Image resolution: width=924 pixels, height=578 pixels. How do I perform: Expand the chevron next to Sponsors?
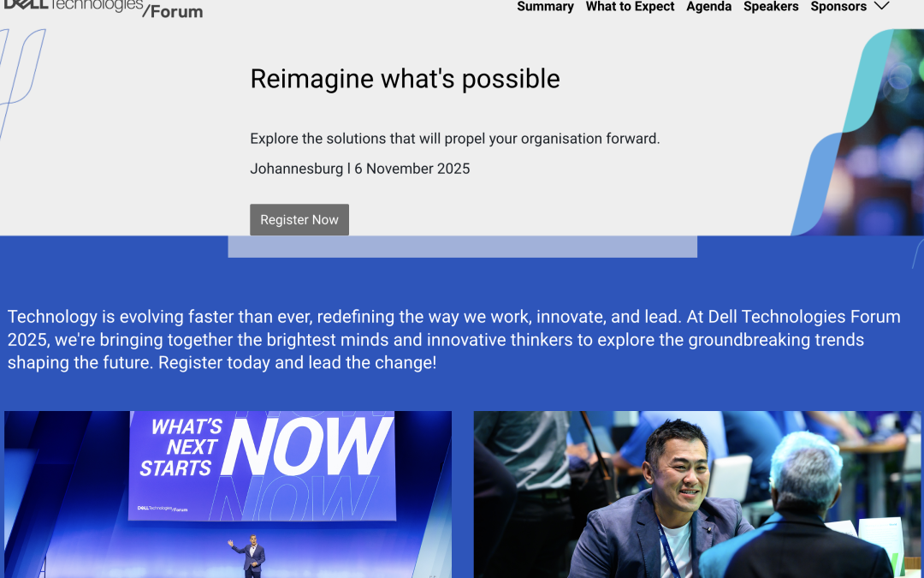point(881,7)
